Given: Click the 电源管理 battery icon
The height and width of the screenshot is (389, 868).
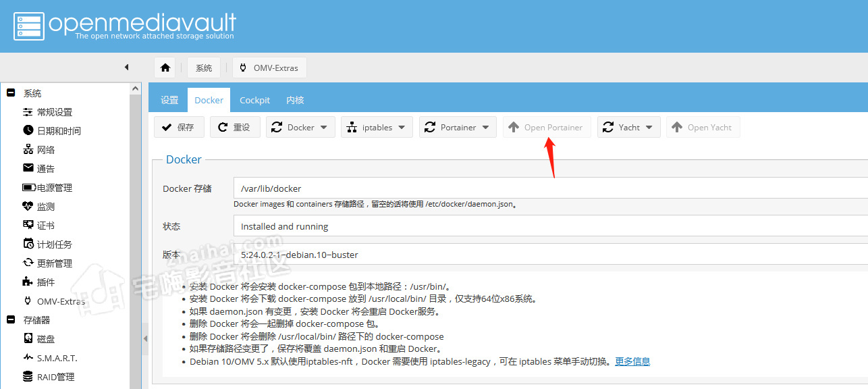Looking at the screenshot, I should tap(28, 187).
